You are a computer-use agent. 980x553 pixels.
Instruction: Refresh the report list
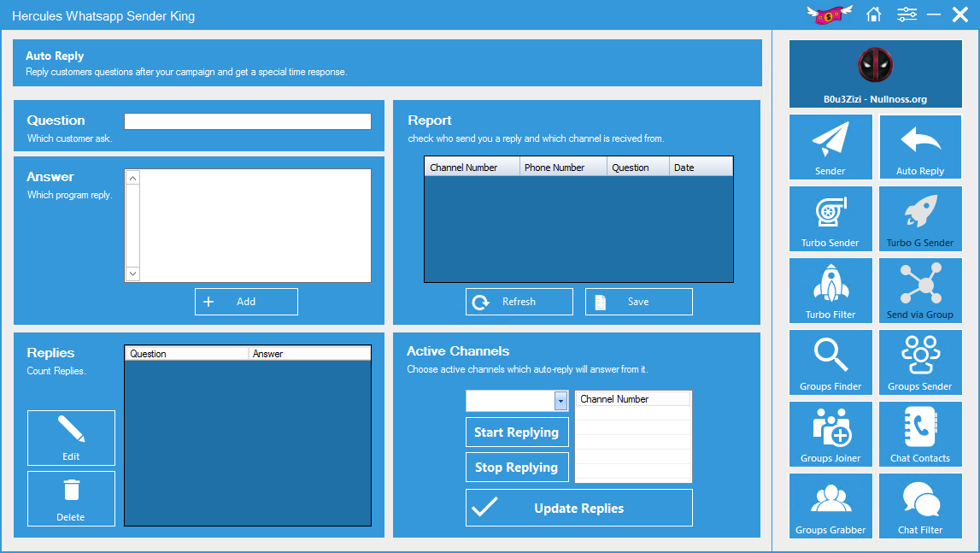click(519, 302)
